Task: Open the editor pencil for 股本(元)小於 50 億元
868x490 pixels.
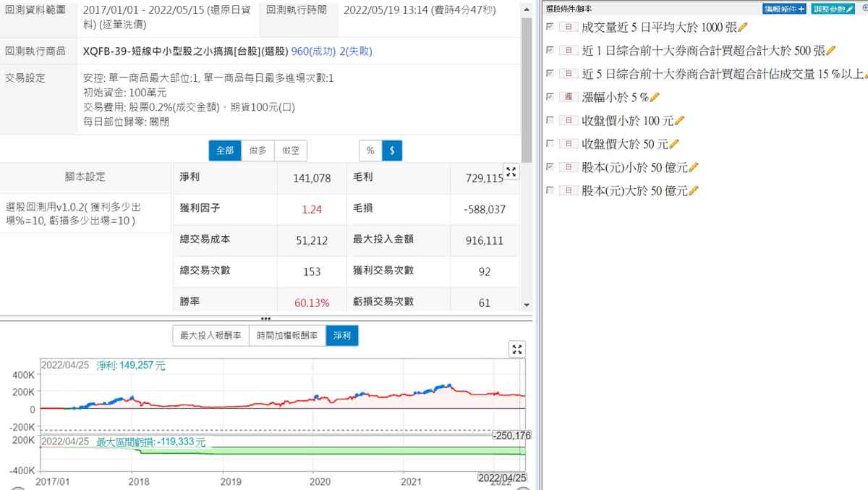Action: tap(694, 167)
